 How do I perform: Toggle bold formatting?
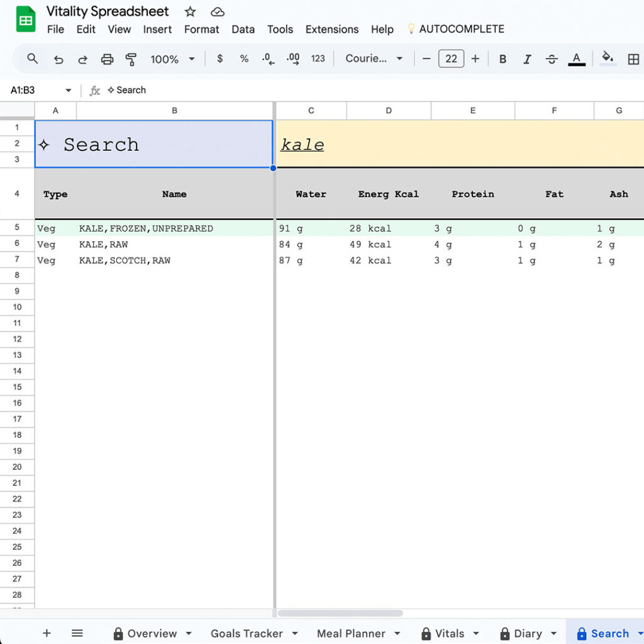[x=502, y=59]
